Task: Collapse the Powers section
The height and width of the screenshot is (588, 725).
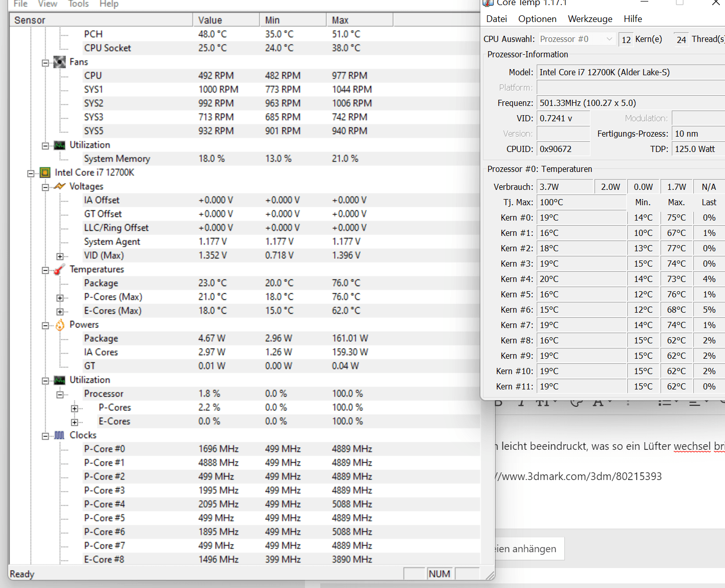Action: (46, 325)
